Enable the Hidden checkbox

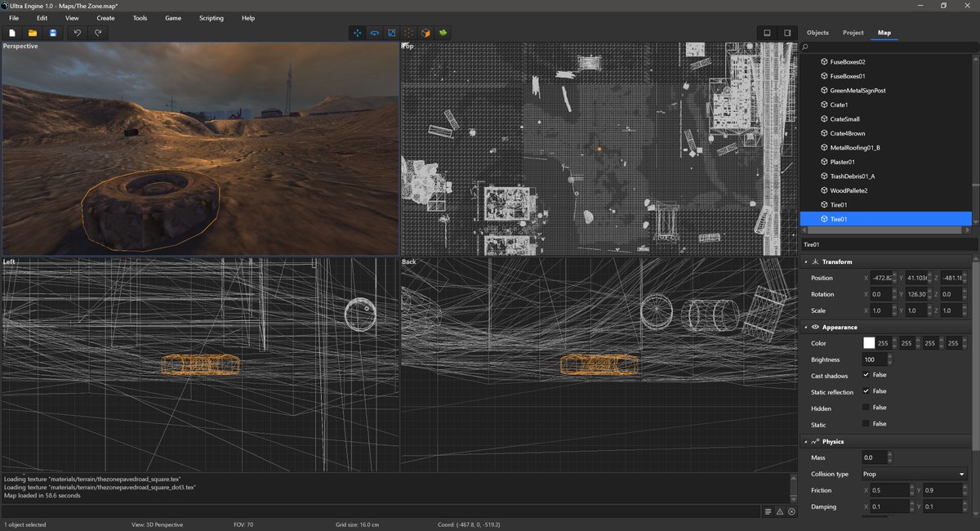[x=866, y=408]
